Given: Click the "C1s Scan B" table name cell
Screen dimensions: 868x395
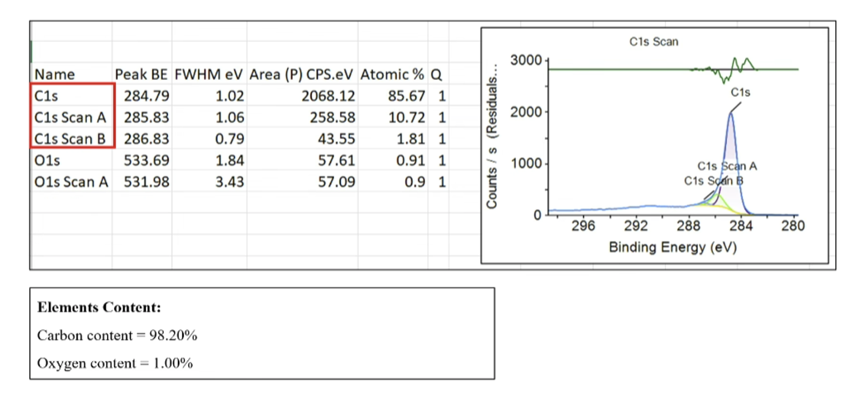Looking at the screenshot, I should (71, 139).
